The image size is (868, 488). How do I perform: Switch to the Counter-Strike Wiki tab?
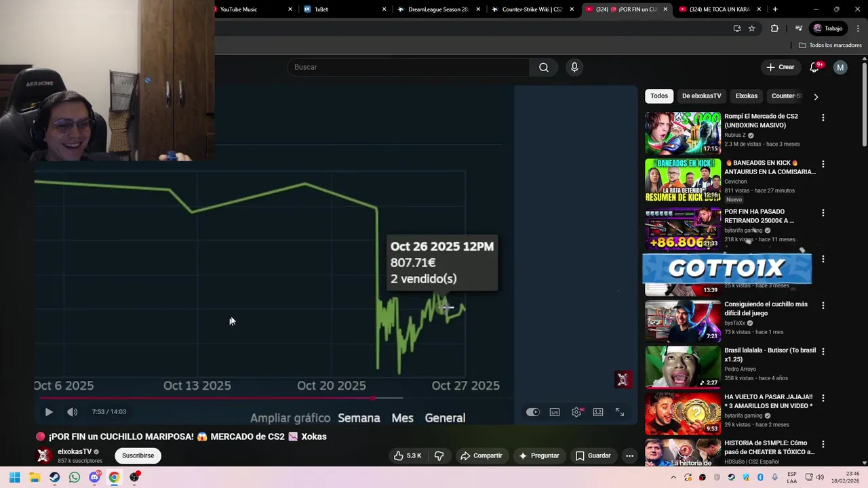532,9
